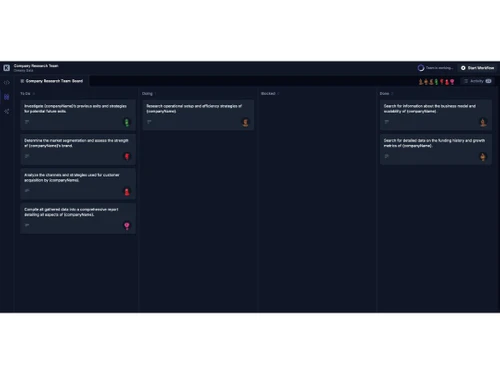Click the agent avatar on the business model card
500x375 pixels.
tap(483, 122)
